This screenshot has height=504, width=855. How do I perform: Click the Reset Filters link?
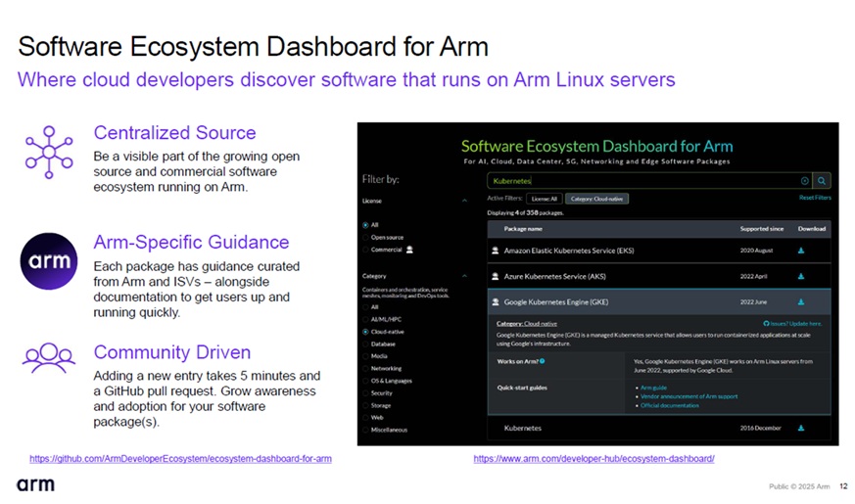[x=815, y=198]
